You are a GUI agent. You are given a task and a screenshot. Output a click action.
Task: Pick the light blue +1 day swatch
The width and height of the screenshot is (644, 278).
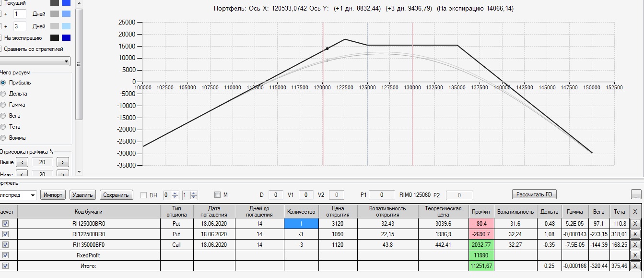66,14
